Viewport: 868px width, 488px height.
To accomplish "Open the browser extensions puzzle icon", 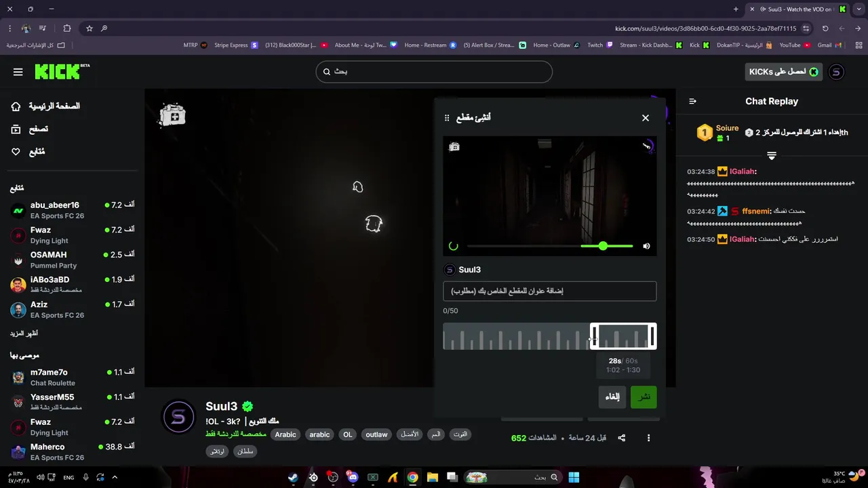I will [x=66, y=28].
